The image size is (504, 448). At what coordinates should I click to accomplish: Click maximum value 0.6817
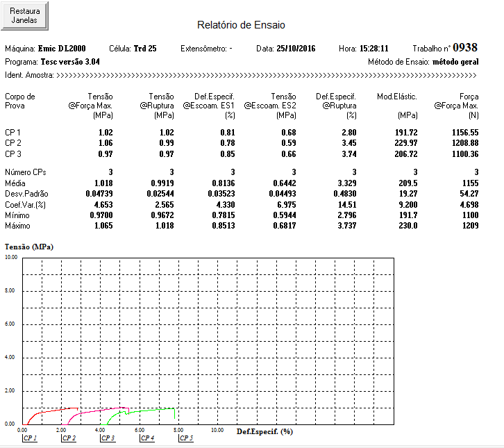point(285,226)
